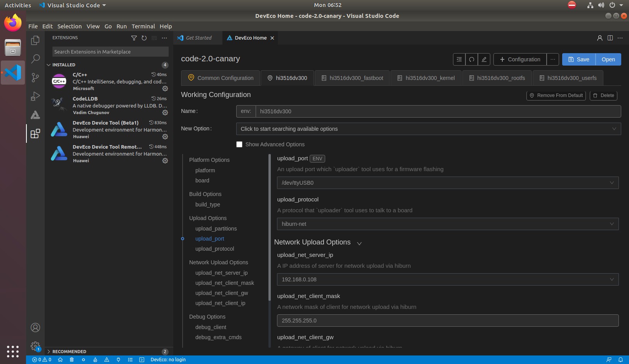Open the upload_net_server_ip dropdown
Viewport: 629px width, 364px height.
448,279
